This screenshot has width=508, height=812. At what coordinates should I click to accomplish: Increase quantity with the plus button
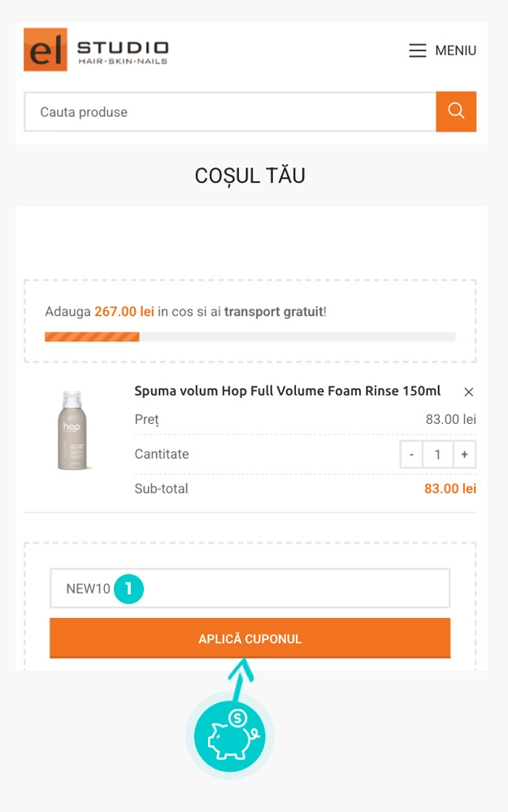click(x=464, y=455)
